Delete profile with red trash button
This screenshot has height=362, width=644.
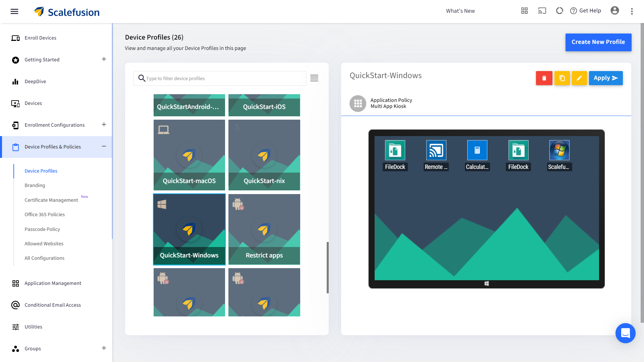pos(544,78)
